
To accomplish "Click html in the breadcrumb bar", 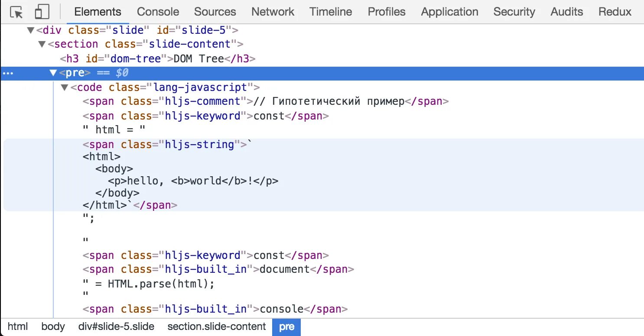I will (18, 326).
